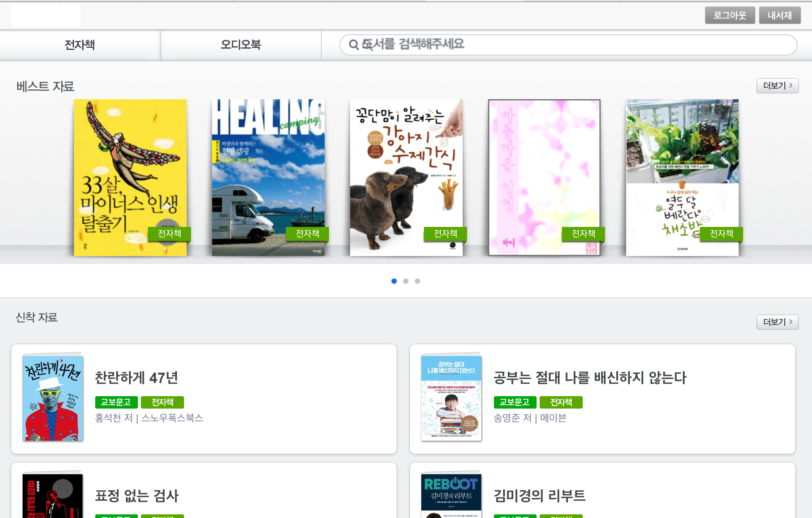The image size is (812, 518).
Task: Open the 찬란하게 47년 book title
Action: click(136, 378)
